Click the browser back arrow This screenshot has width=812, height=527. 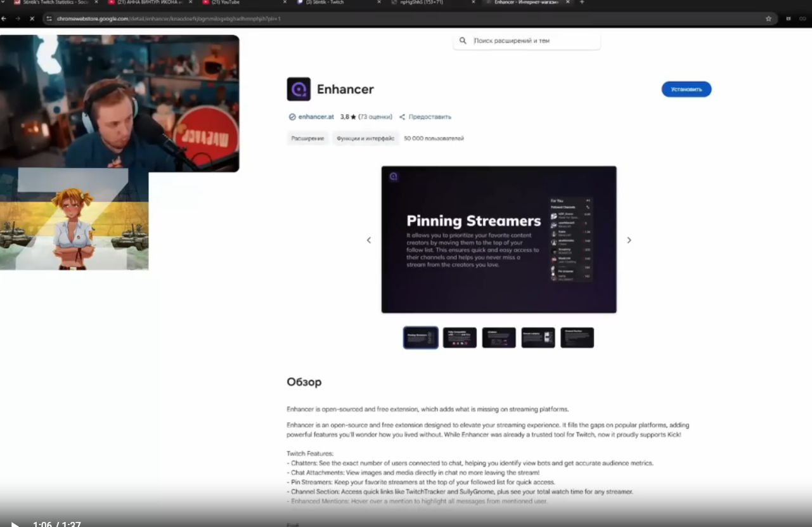(4, 18)
